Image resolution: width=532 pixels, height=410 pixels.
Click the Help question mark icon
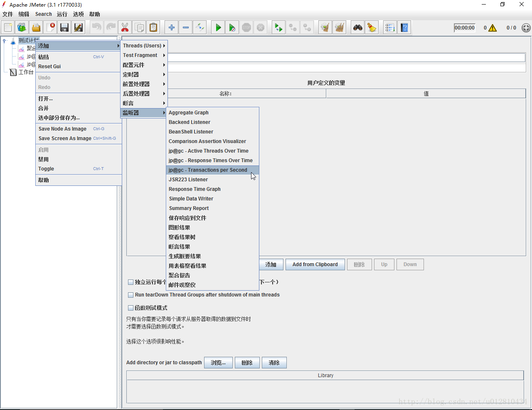pos(404,27)
